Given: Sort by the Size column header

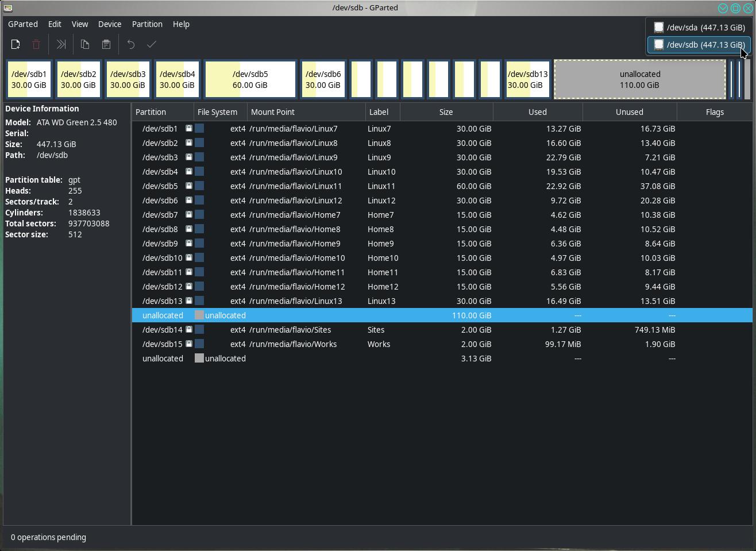Looking at the screenshot, I should (x=446, y=112).
